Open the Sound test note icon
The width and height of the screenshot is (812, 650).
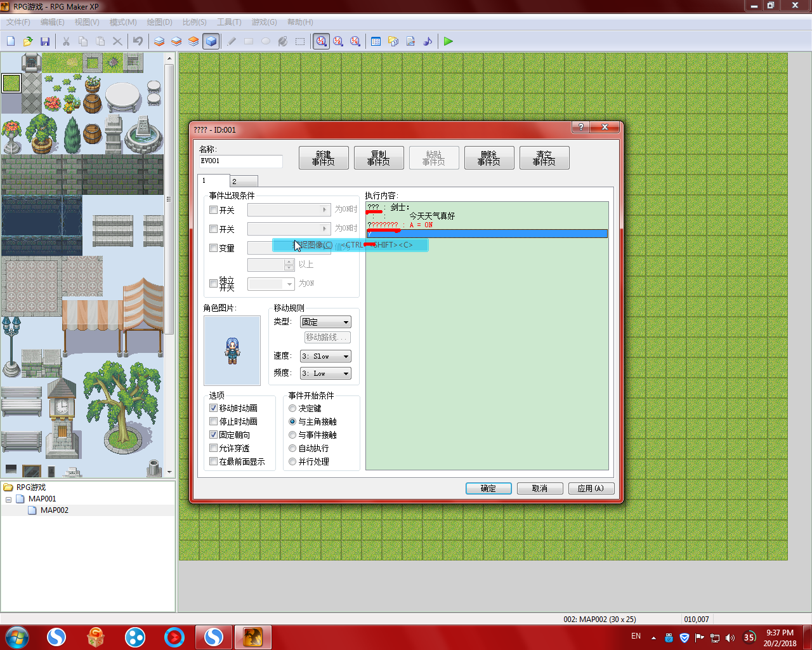coord(428,41)
